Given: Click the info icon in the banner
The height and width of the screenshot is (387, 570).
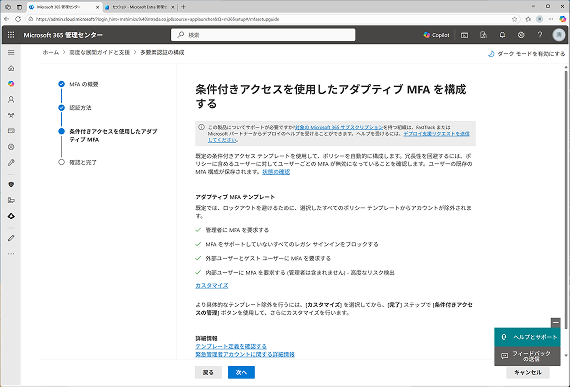Looking at the screenshot, I should click(x=201, y=127).
